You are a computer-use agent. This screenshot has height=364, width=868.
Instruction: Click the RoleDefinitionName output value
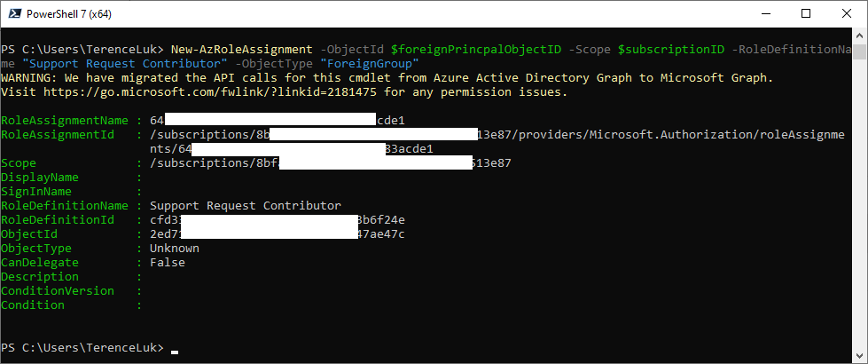coord(246,206)
